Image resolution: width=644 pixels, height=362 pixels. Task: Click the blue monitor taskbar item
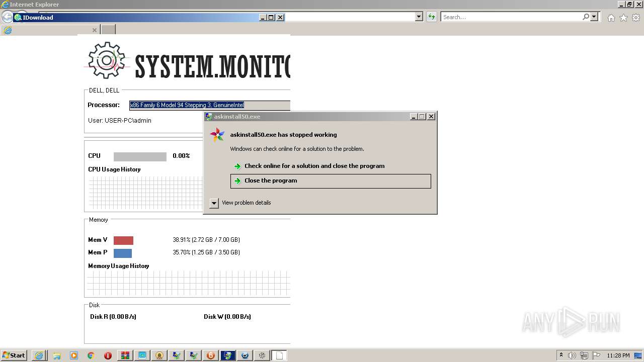[x=142, y=355]
